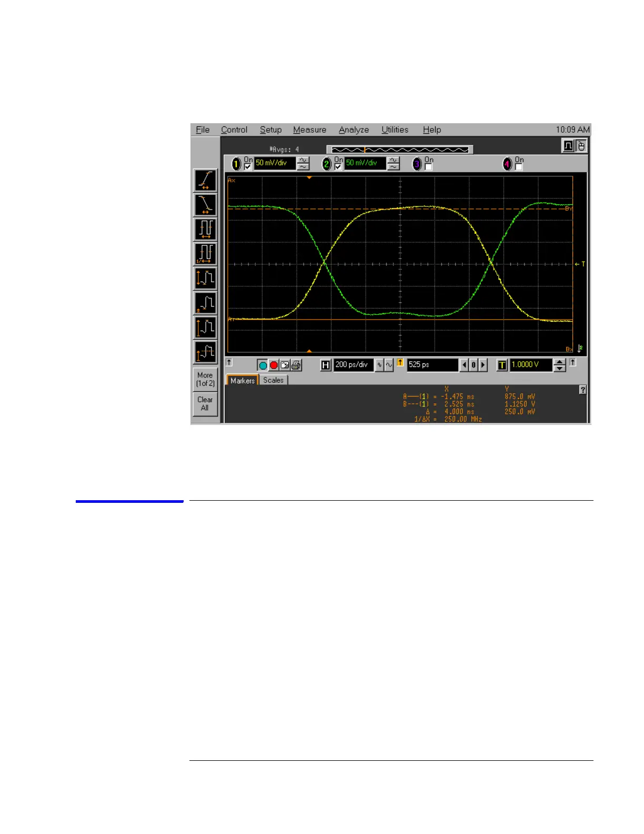
Task: Click the up-arrow icon left of Run button
Action: (x=229, y=362)
